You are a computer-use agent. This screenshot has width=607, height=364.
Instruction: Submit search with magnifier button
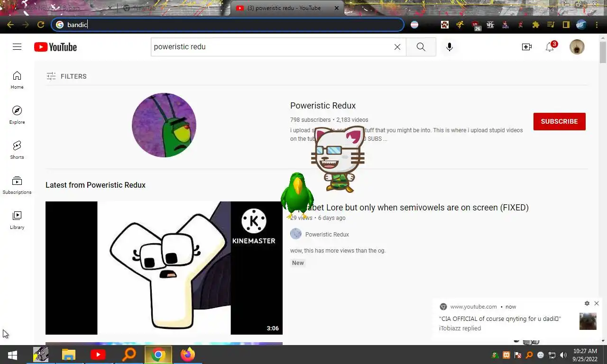click(x=421, y=47)
